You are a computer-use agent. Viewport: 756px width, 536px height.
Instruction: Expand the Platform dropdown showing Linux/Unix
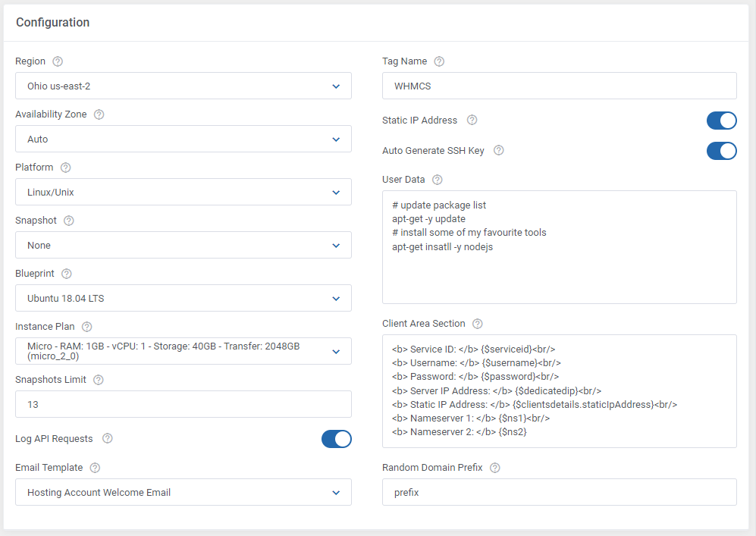(x=184, y=192)
